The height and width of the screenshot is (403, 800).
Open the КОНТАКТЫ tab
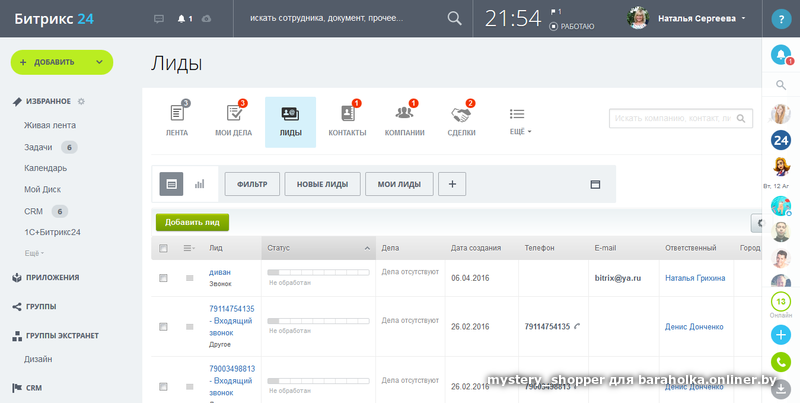point(347,122)
